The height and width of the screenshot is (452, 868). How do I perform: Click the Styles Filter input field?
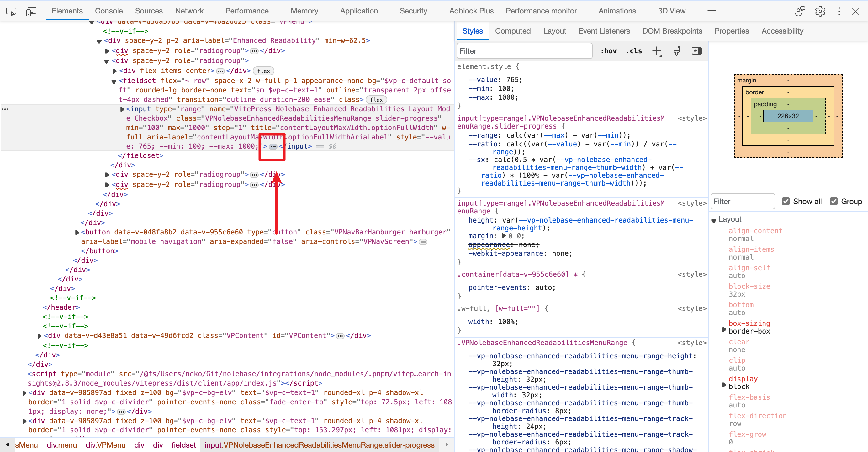coord(524,51)
